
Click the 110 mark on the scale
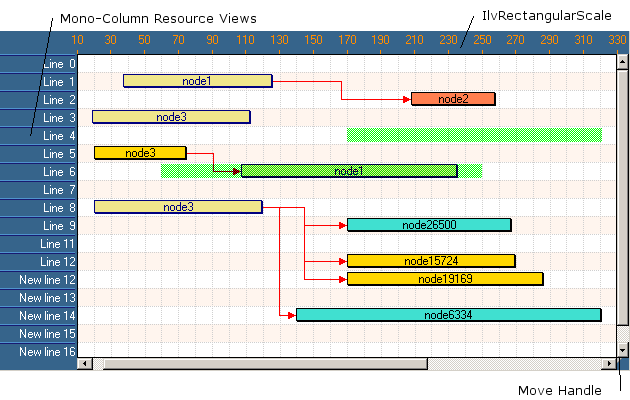pos(245,40)
